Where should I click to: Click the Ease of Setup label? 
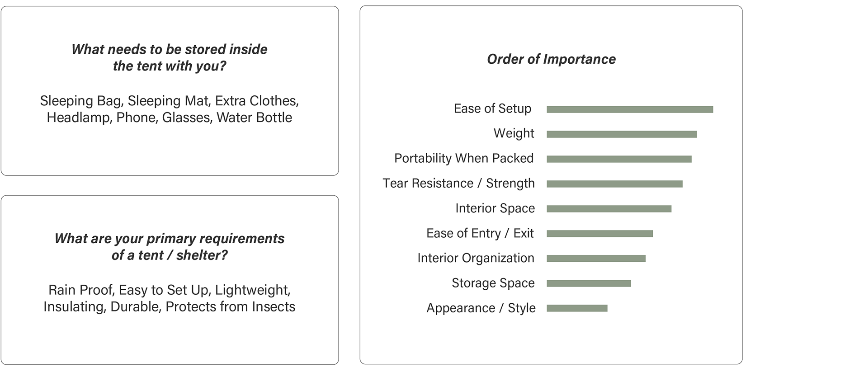pos(492,109)
